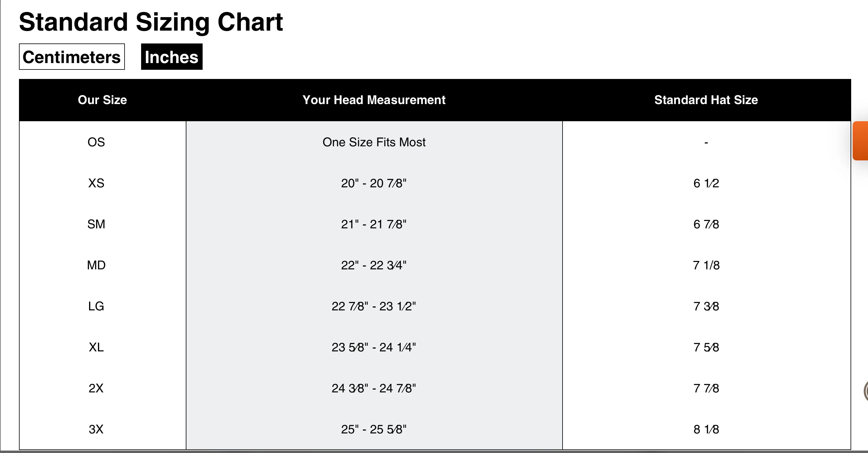868x453 pixels.
Task: Switch the chart to Centimeters
Action: (72, 57)
